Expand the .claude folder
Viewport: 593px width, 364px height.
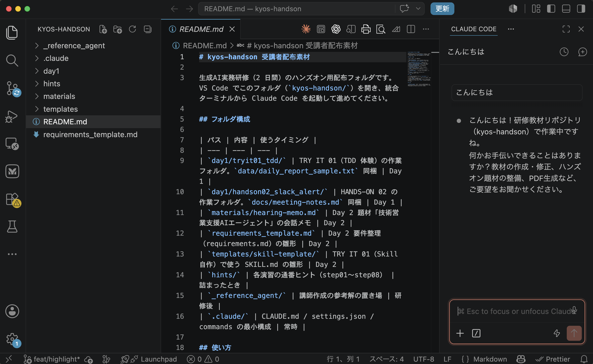[93, 58]
